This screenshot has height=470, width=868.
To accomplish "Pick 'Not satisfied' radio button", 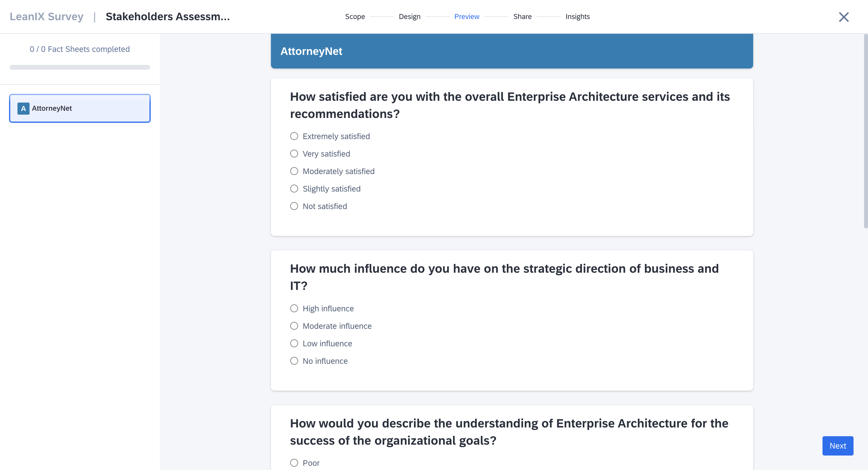I will [x=294, y=206].
